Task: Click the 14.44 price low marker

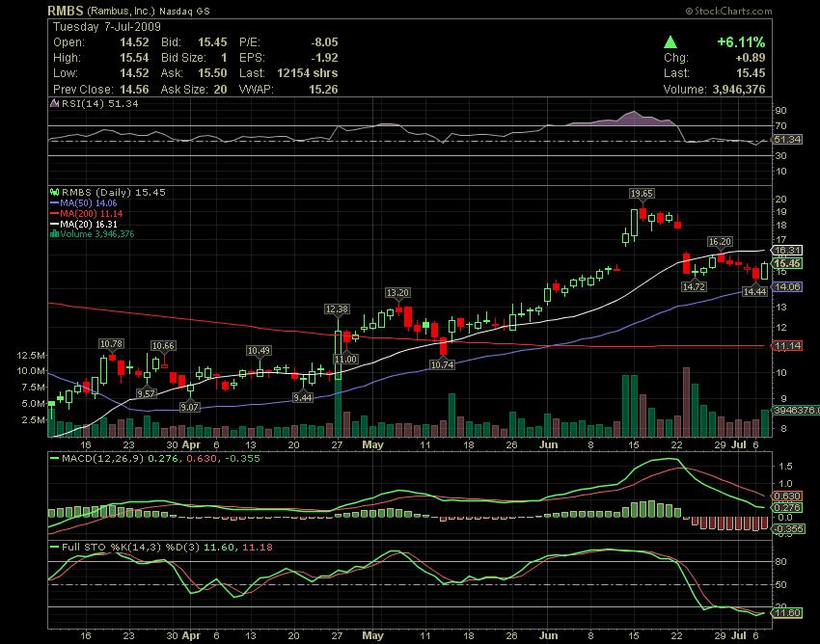Action: click(x=755, y=291)
